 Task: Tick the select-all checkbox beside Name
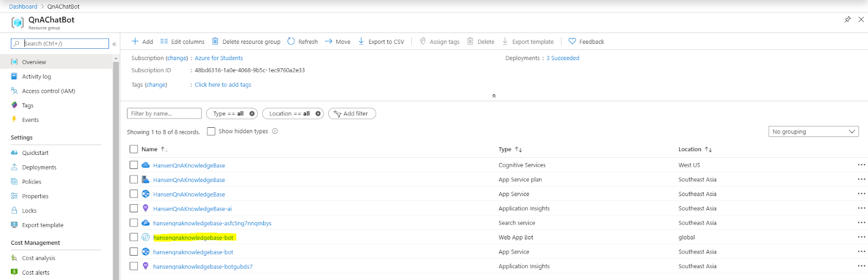point(134,149)
